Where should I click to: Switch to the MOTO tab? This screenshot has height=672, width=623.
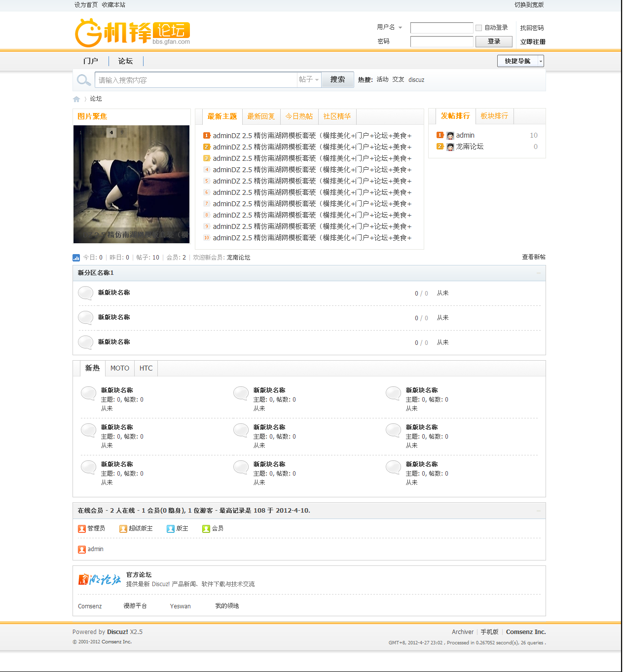pos(119,368)
